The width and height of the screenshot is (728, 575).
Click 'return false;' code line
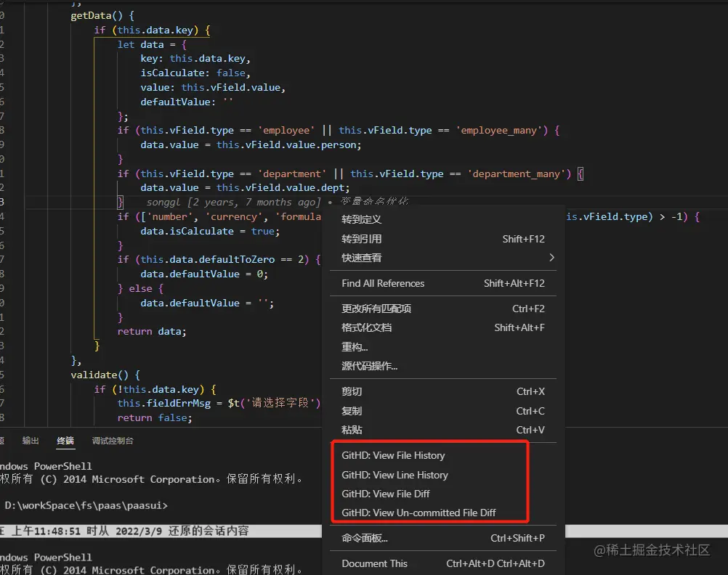tap(155, 418)
